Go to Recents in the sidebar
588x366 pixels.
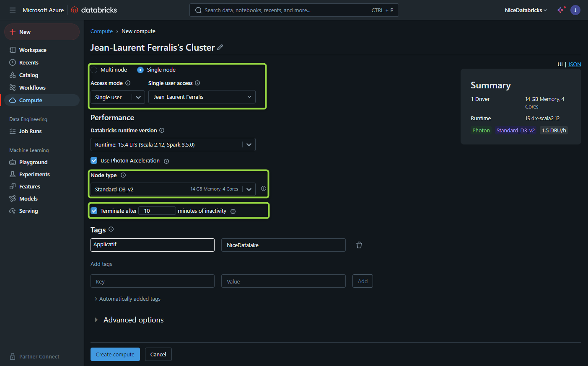pos(29,62)
